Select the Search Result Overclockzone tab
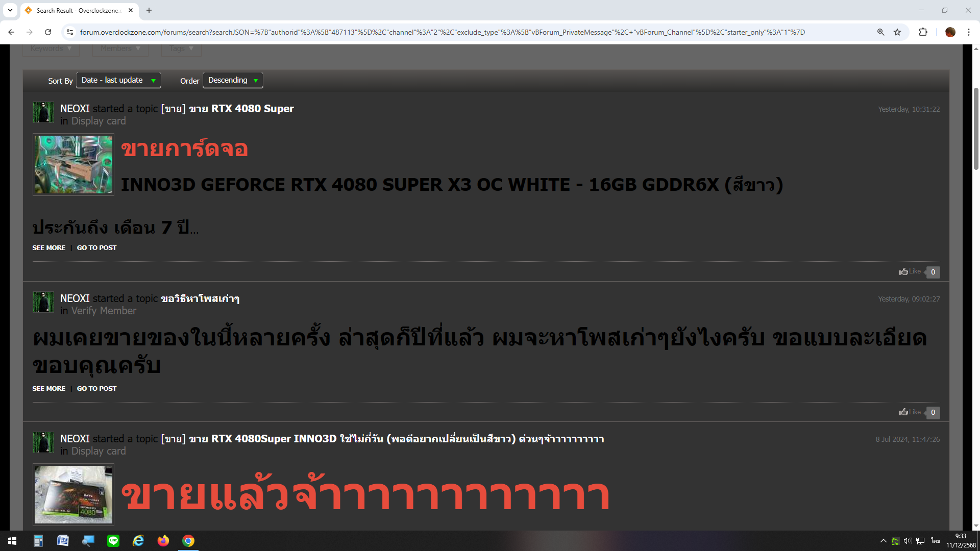This screenshot has width=980, height=551. click(x=77, y=10)
